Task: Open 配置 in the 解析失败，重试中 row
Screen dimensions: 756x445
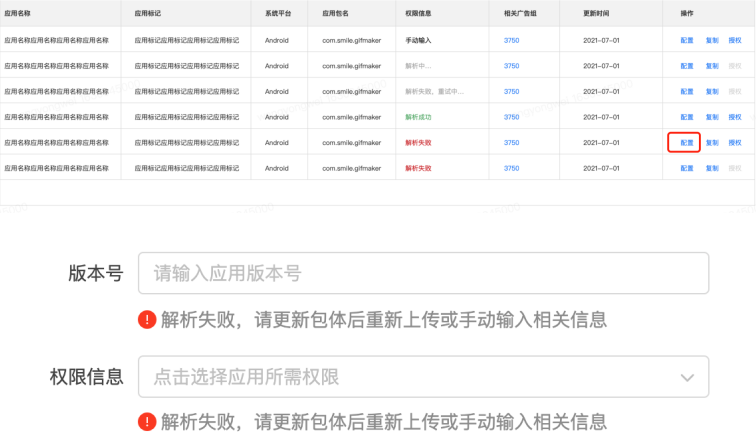Action: [x=686, y=92]
